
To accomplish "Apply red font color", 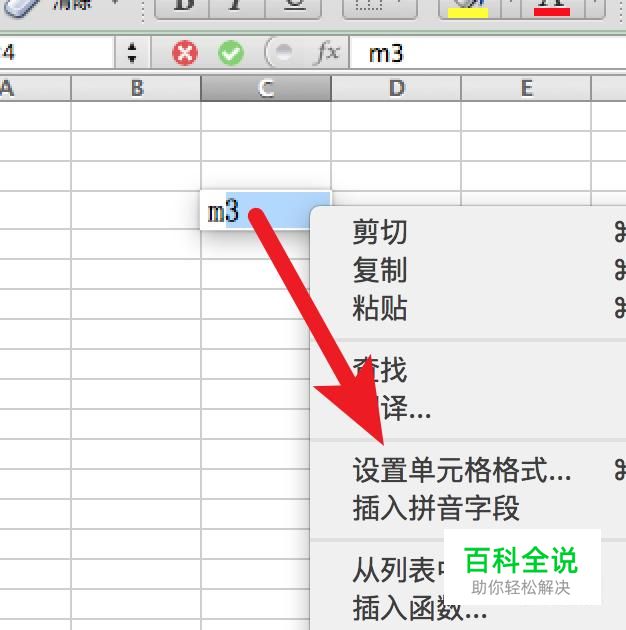I will click(x=552, y=8).
